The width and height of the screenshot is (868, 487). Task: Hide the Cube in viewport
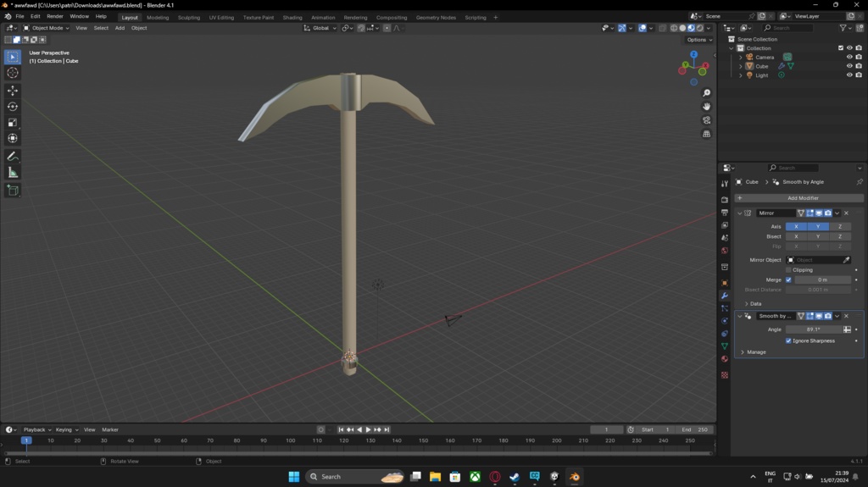pos(849,66)
